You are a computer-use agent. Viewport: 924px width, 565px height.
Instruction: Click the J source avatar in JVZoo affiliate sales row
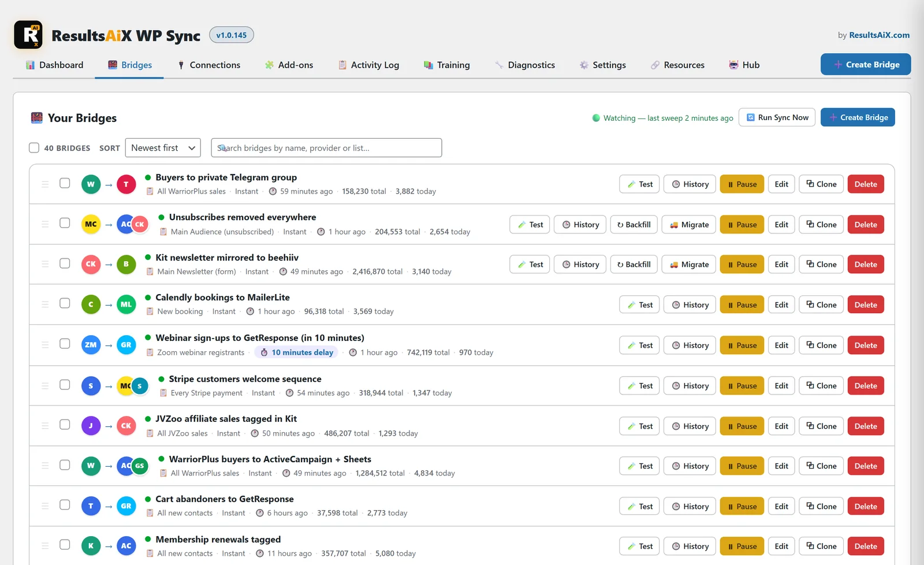[91, 426]
